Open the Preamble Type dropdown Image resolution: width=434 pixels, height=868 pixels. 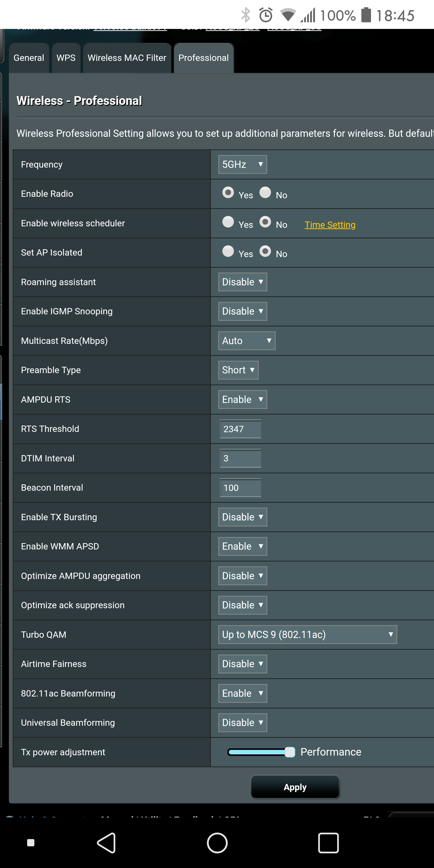pyautogui.click(x=238, y=370)
